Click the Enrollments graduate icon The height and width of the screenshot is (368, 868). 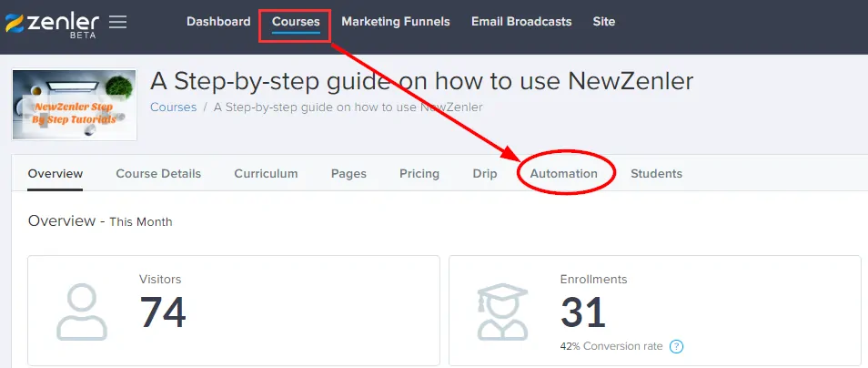click(x=502, y=312)
